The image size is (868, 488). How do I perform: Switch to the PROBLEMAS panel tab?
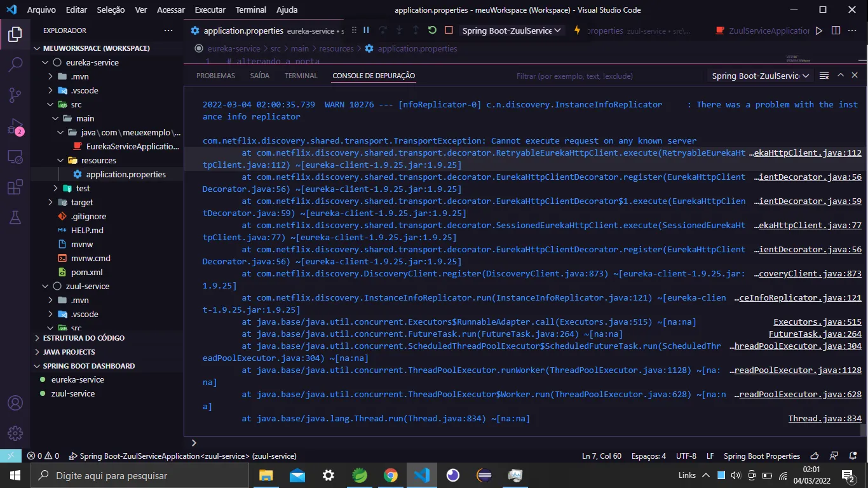(x=215, y=76)
